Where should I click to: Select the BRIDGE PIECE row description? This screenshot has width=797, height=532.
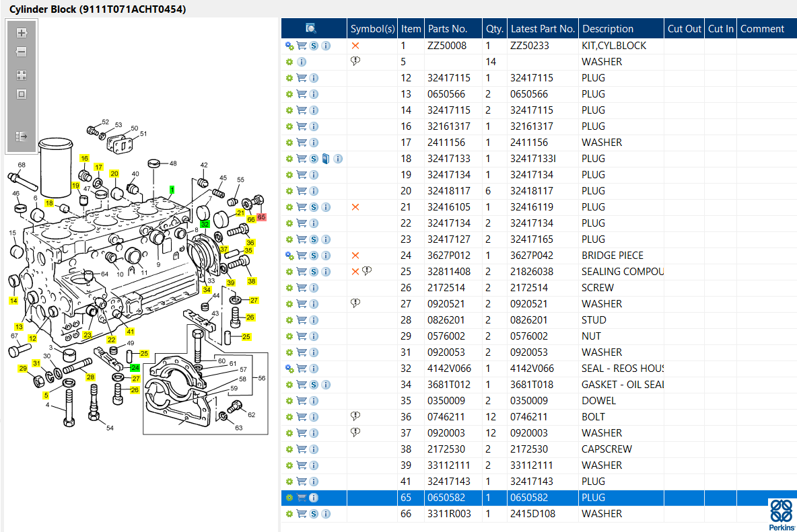pos(612,256)
